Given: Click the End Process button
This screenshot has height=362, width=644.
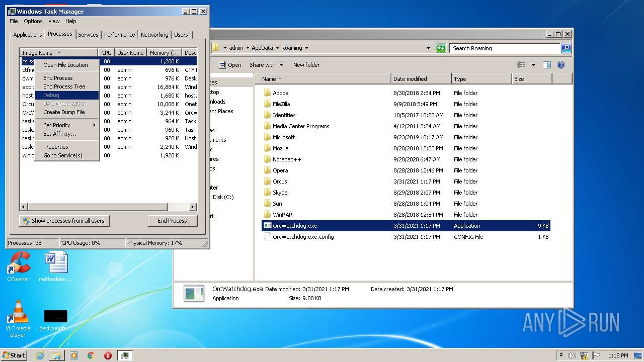Looking at the screenshot, I should (x=172, y=221).
